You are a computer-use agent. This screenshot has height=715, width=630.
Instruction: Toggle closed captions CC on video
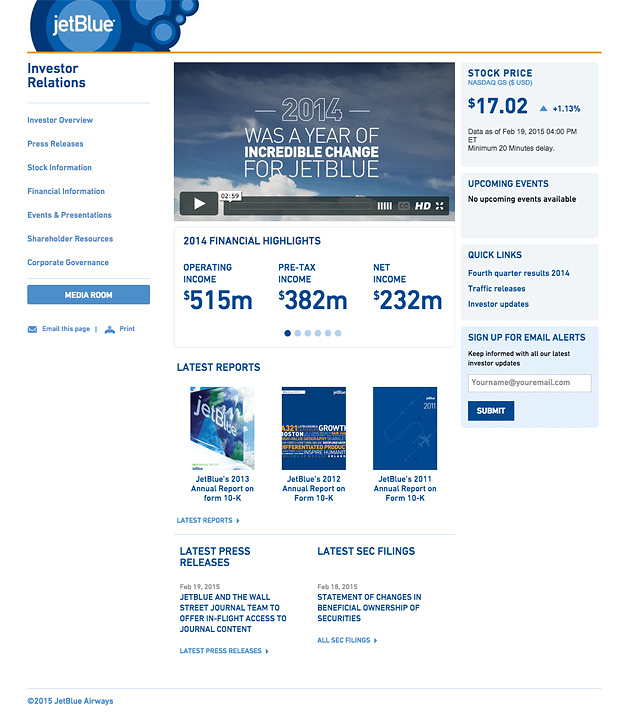[404, 206]
